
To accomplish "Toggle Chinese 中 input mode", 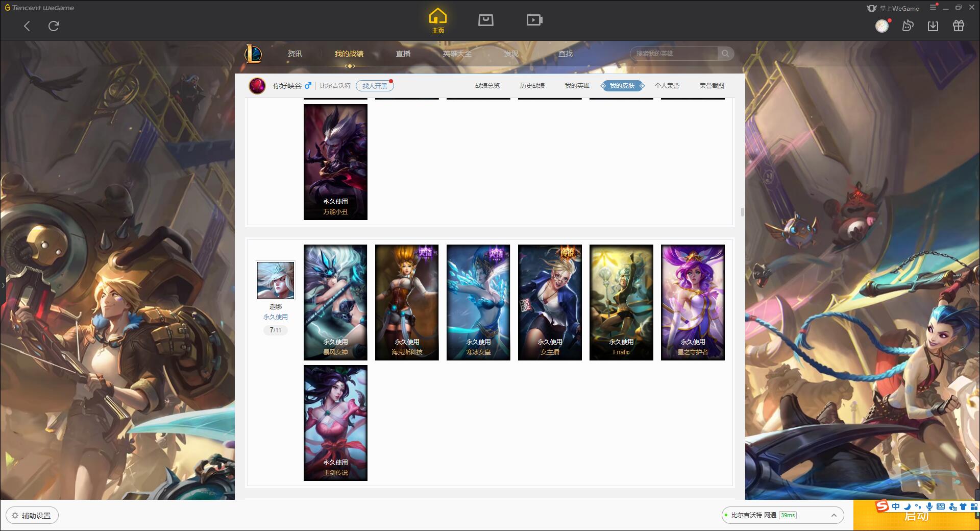I will tap(896, 506).
